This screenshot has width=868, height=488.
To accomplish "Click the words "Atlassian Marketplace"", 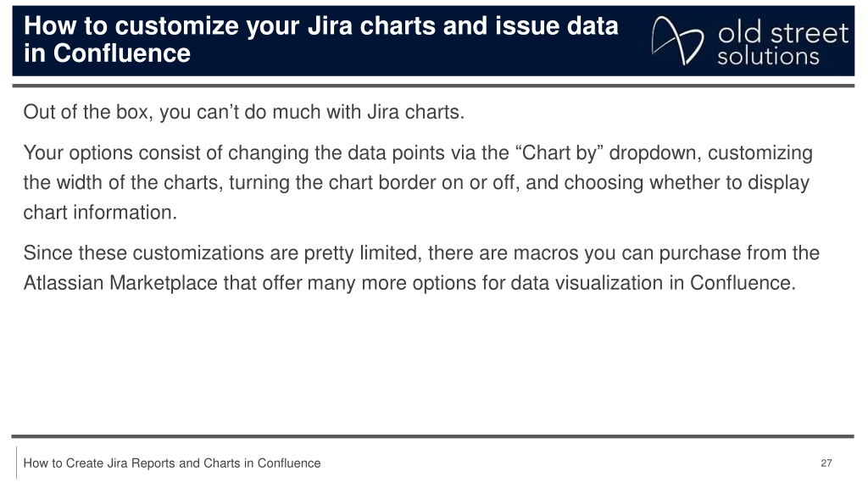I will click(x=120, y=283).
